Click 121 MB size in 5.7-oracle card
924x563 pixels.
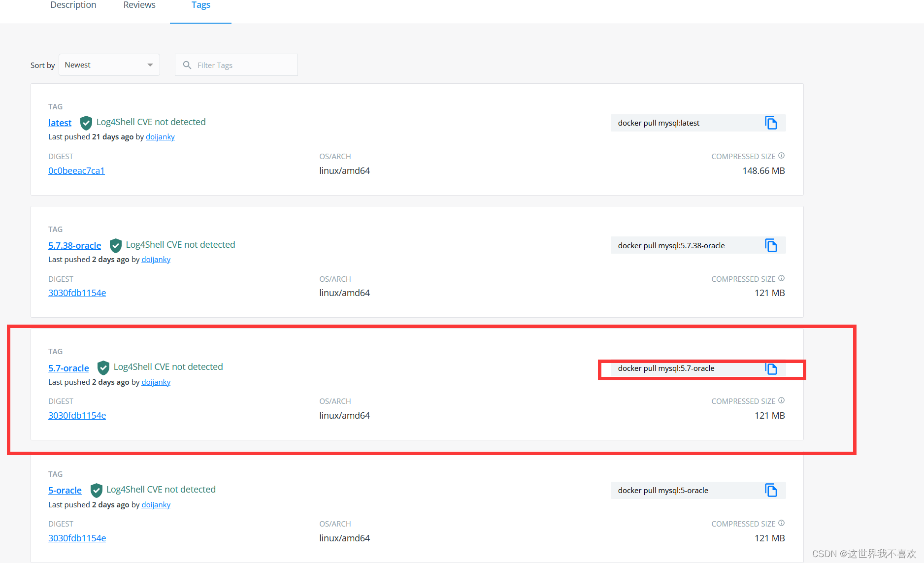769,415
